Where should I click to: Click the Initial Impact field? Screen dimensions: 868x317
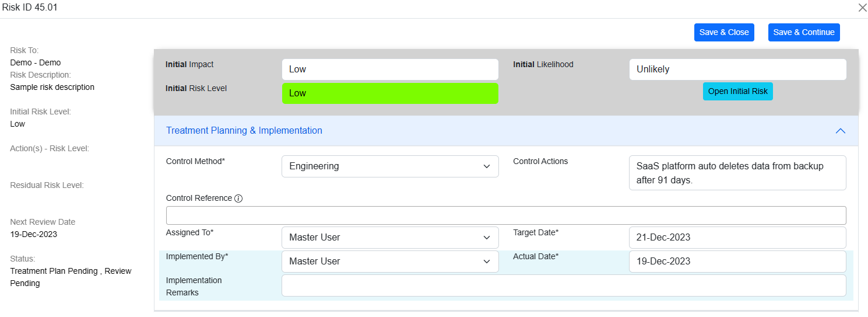pos(390,69)
